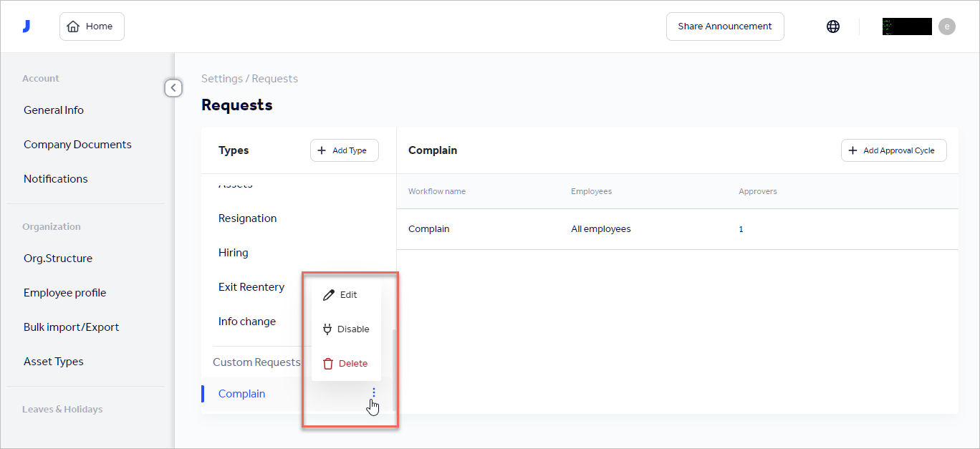The image size is (980, 449).
Task: Select the Complain custom request type
Action: pos(241,393)
